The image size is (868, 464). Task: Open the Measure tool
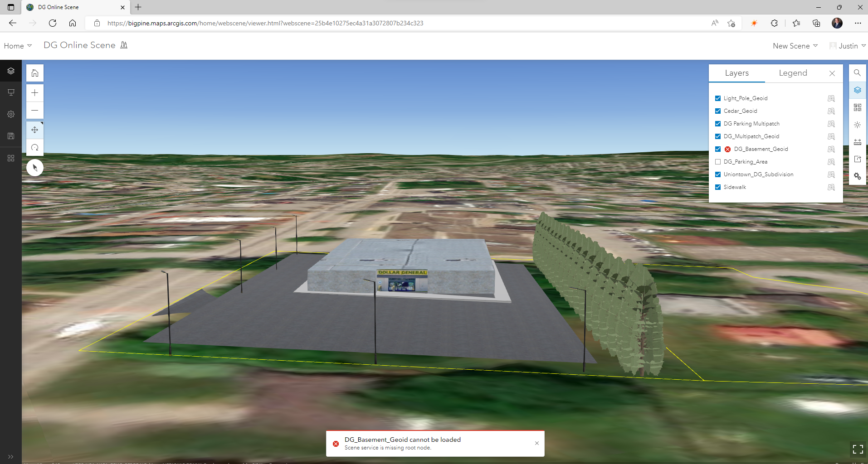(857, 141)
